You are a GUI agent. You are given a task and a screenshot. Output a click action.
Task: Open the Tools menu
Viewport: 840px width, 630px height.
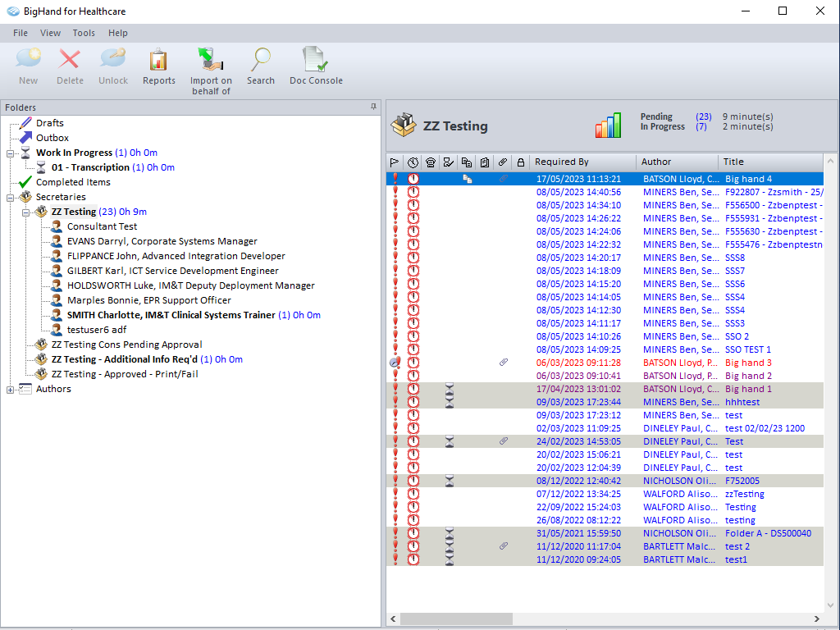pyautogui.click(x=84, y=33)
